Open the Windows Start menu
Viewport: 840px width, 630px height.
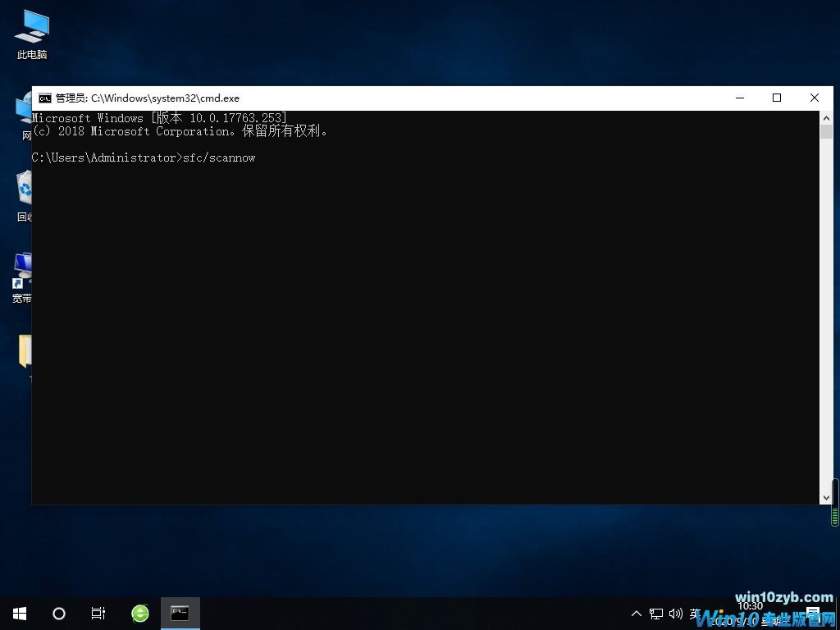[19, 613]
